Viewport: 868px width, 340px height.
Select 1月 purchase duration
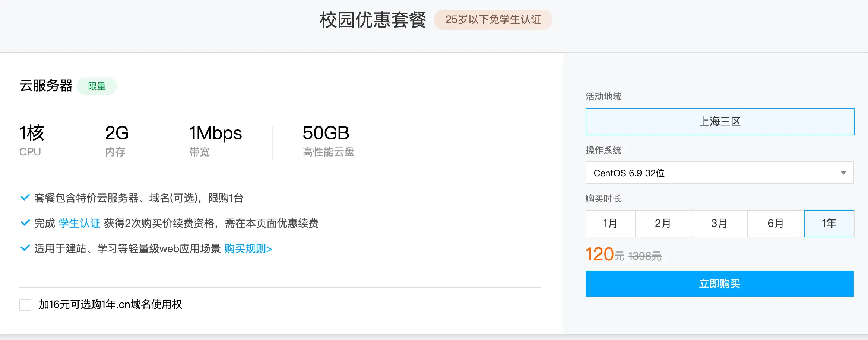pyautogui.click(x=610, y=223)
